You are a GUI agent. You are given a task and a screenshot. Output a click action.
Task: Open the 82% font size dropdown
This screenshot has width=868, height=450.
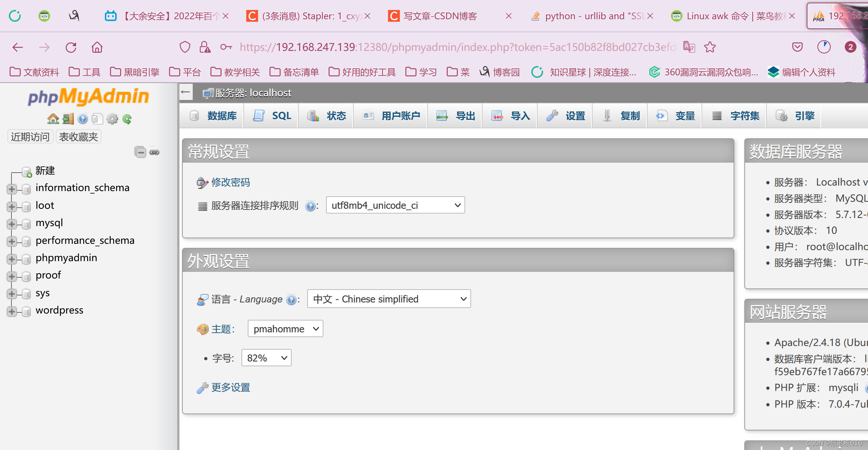[x=267, y=358]
